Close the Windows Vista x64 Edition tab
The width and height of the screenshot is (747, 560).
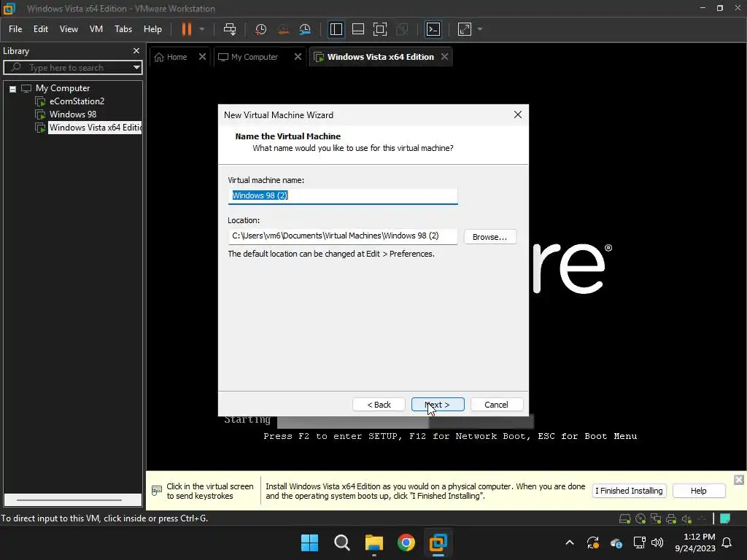(444, 57)
